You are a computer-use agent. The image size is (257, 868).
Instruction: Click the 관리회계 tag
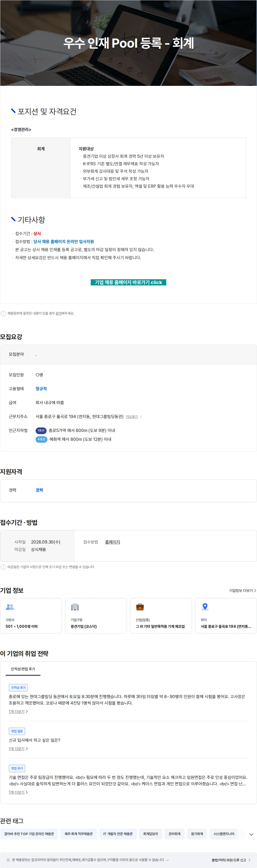(x=174, y=834)
